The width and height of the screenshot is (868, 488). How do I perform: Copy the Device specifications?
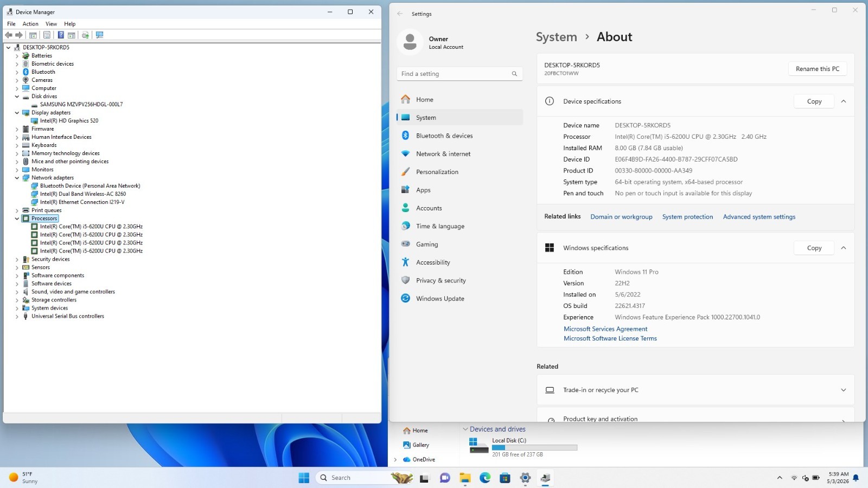814,101
